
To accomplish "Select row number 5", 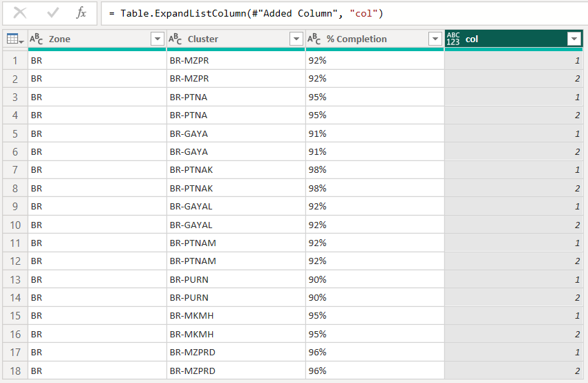I will (15, 133).
